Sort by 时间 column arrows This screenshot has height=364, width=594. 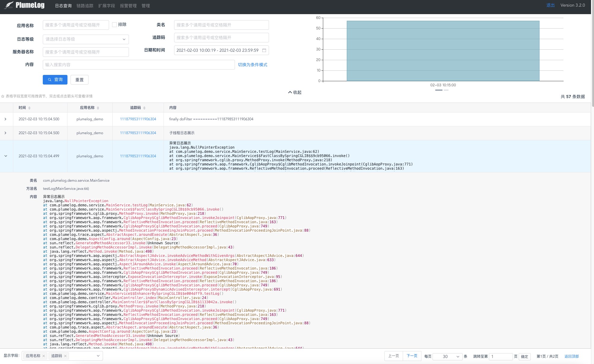[x=29, y=108]
